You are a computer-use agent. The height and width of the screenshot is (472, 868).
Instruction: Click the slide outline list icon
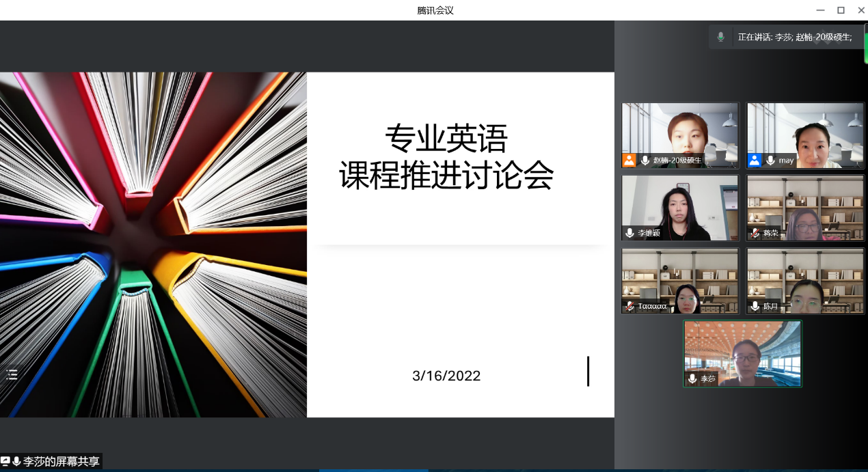(x=12, y=374)
